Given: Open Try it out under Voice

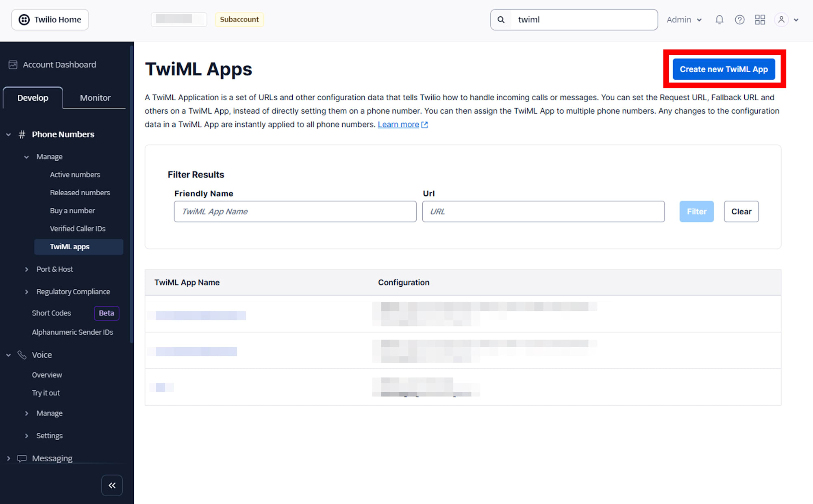Looking at the screenshot, I should click(46, 393).
